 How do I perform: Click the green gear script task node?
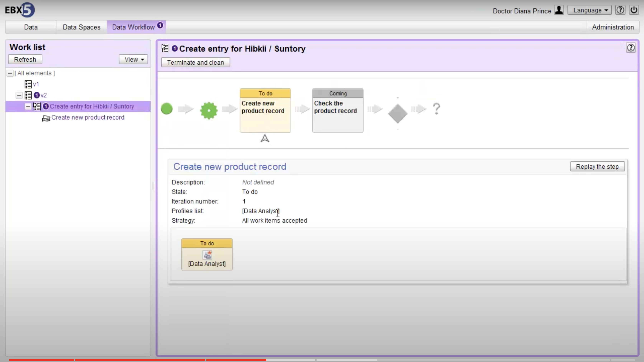209,110
